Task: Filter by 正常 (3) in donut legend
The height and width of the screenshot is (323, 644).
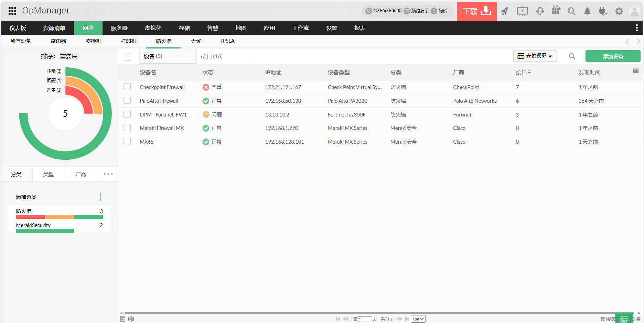Action: pos(54,71)
